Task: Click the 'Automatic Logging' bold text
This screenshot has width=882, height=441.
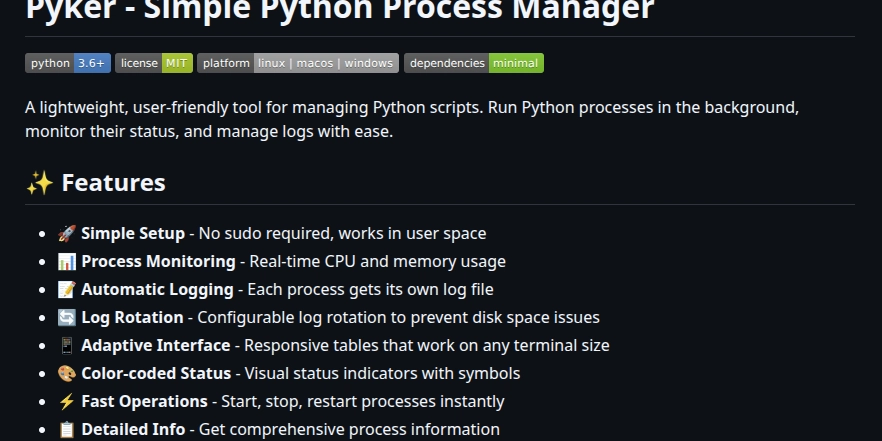Action: pyautogui.click(x=157, y=290)
